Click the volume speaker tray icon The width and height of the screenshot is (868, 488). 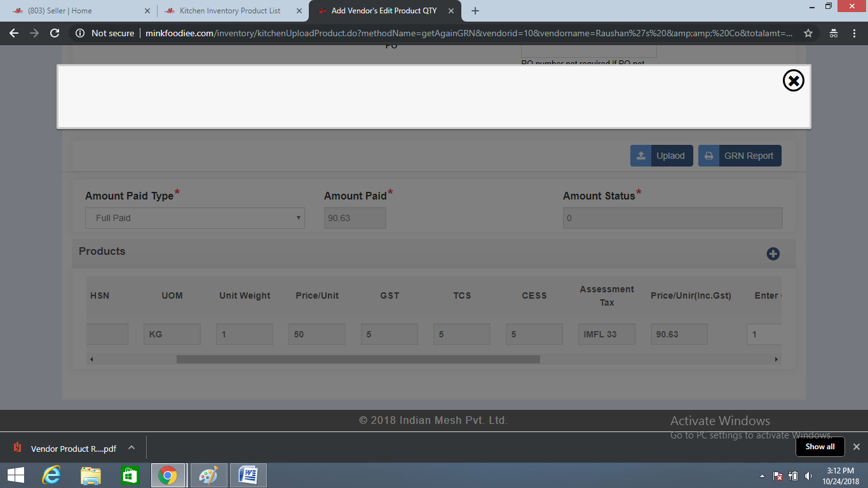[808, 476]
